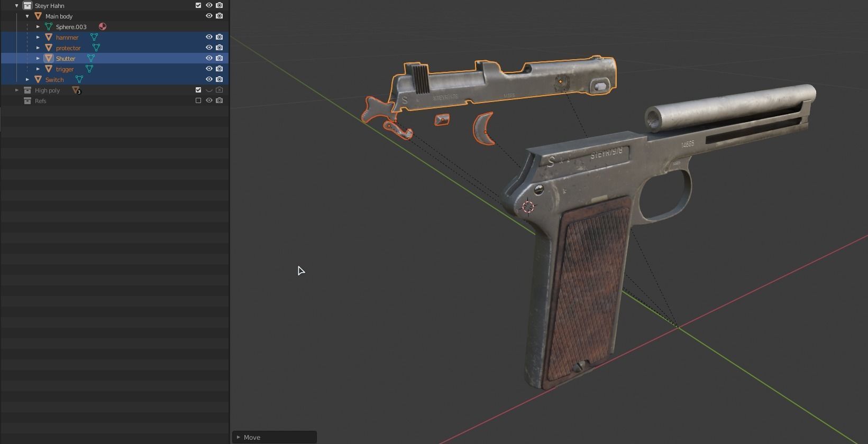868x444 pixels.
Task: Show the High poly collection in viewport
Action: [x=209, y=90]
